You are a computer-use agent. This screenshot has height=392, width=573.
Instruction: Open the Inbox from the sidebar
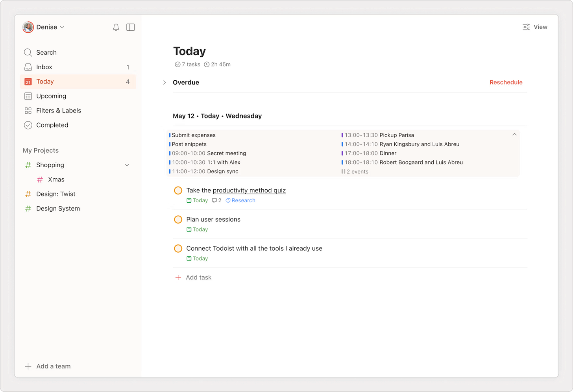coord(44,67)
